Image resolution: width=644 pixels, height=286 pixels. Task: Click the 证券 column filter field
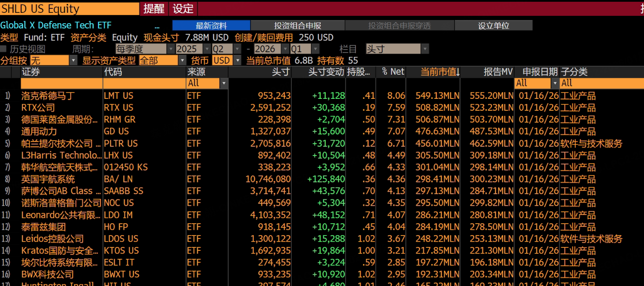coord(62,83)
